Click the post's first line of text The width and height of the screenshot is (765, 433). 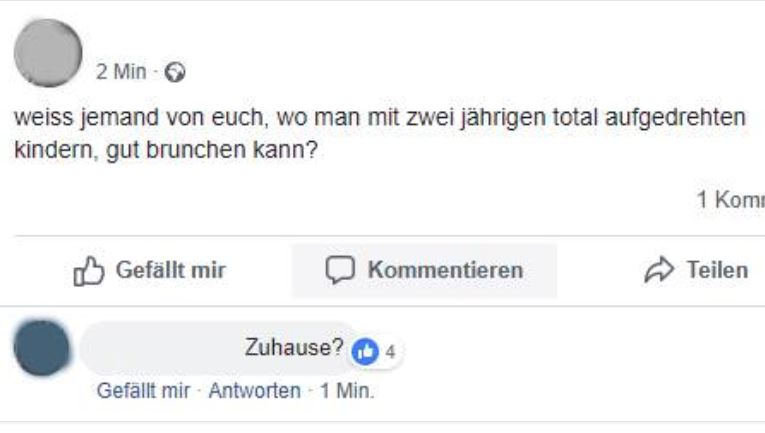pyautogui.click(x=380, y=118)
